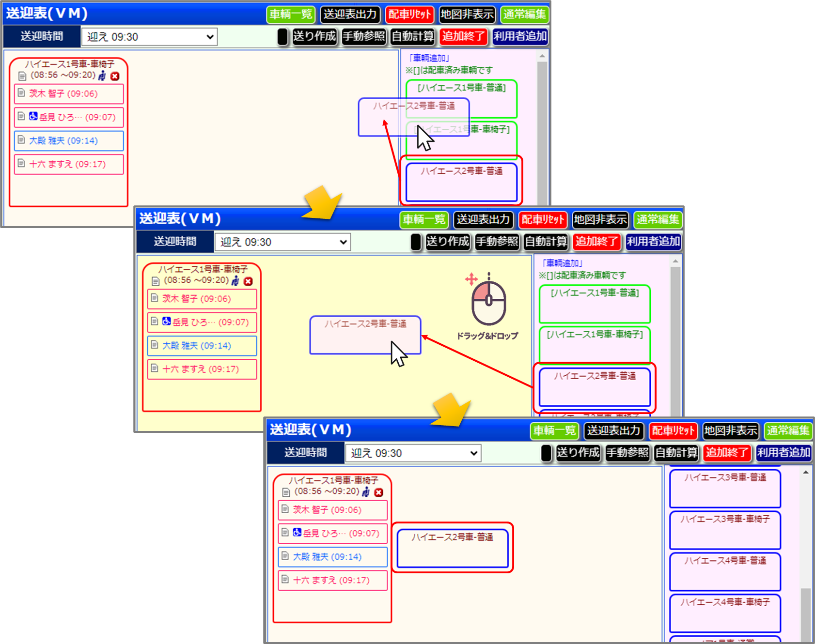Open the document icon next to (08:56～09:20) in top screenshot
The height and width of the screenshot is (644, 815).
coord(22,76)
